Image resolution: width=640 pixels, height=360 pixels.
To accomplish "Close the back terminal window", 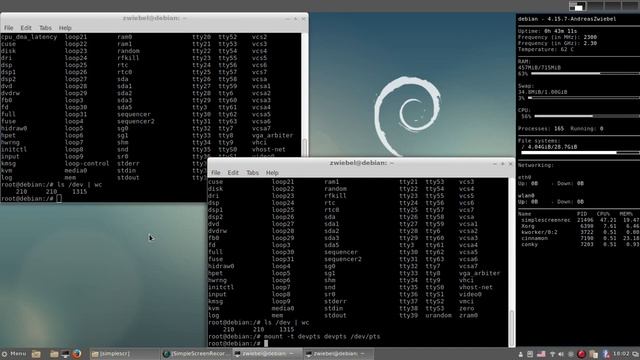I will point(303,19).
